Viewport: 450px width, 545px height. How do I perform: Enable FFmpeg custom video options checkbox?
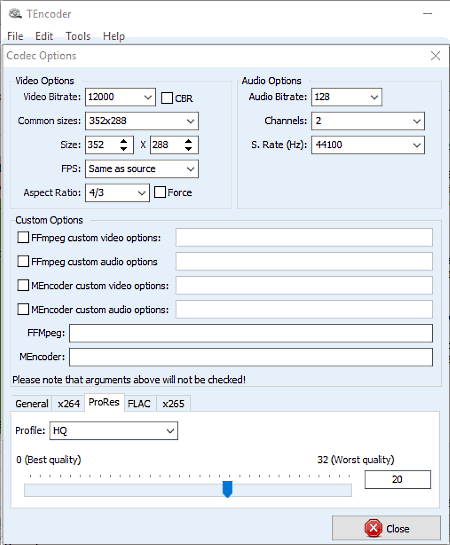click(23, 237)
